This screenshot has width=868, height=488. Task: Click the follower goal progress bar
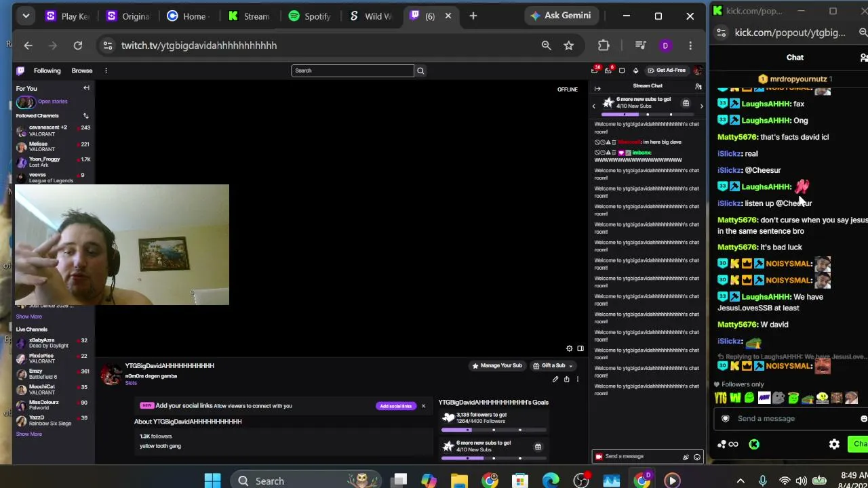coord(494,430)
